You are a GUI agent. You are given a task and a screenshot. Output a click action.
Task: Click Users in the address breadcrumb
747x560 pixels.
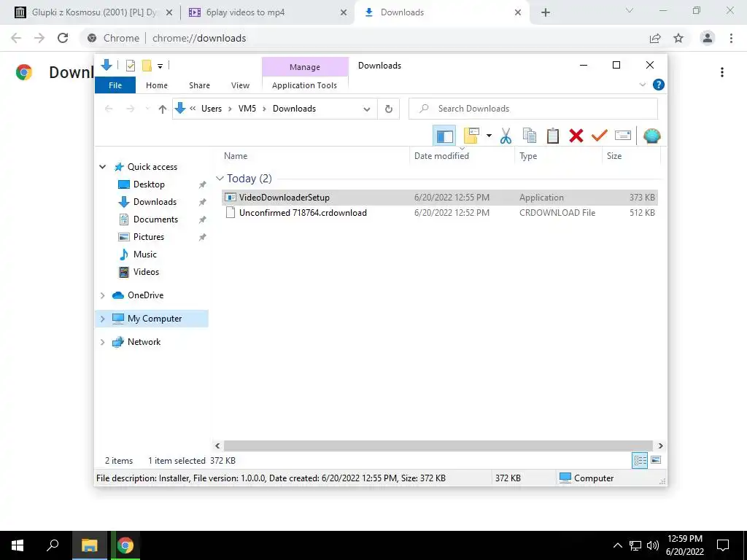(211, 109)
